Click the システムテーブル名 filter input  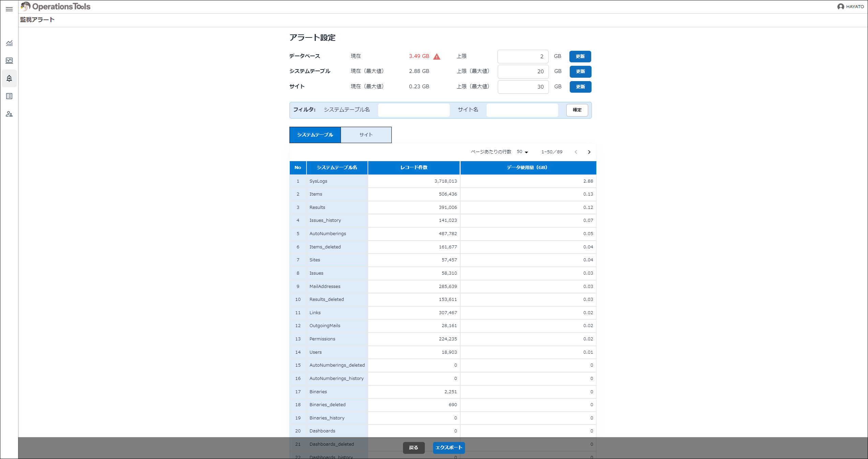point(414,110)
